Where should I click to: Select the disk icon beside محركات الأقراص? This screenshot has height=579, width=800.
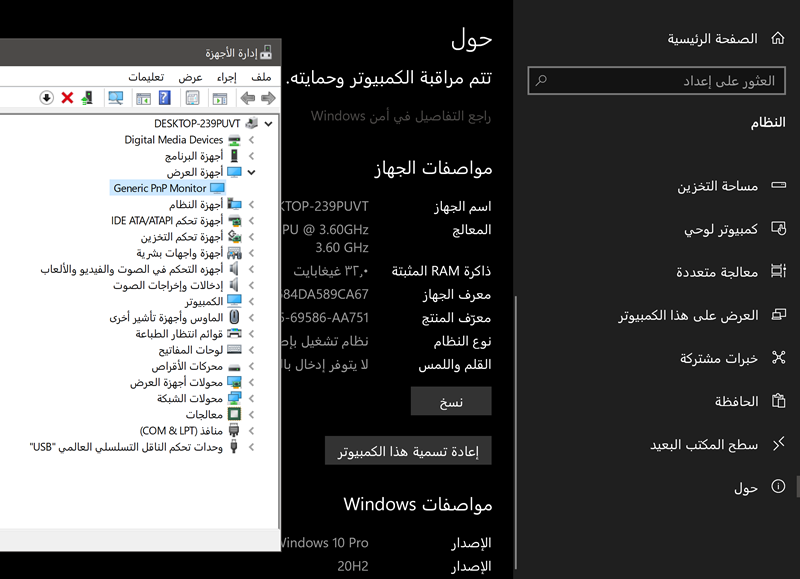tap(234, 366)
